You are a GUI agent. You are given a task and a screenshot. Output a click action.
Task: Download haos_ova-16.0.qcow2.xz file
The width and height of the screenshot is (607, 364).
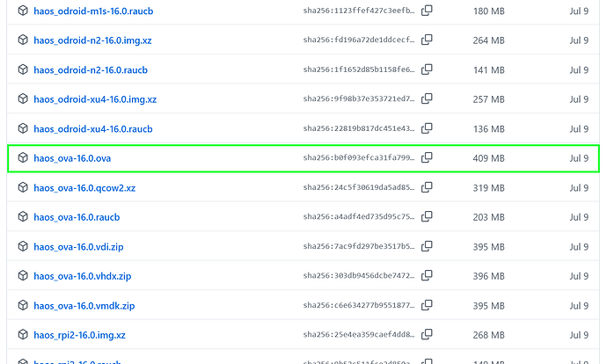click(x=84, y=188)
